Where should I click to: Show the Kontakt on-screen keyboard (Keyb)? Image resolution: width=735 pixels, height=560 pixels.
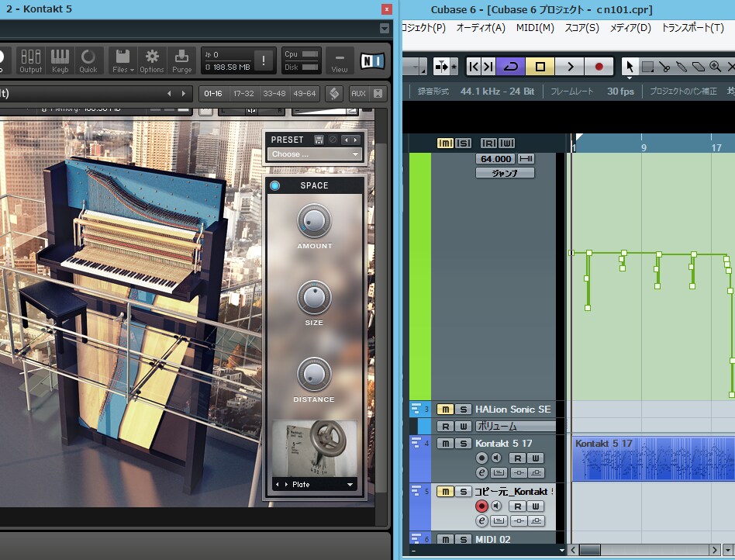[x=60, y=60]
